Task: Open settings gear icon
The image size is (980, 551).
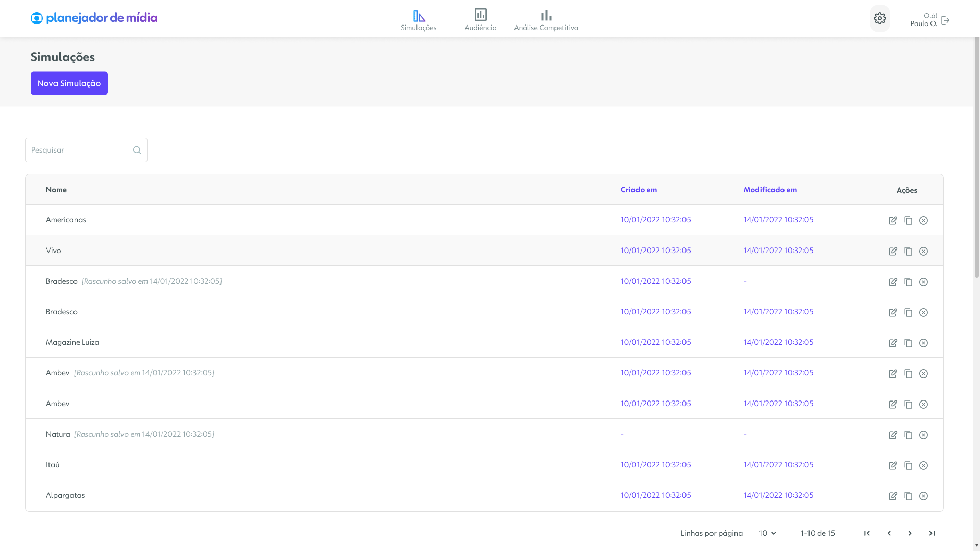Action: point(879,18)
